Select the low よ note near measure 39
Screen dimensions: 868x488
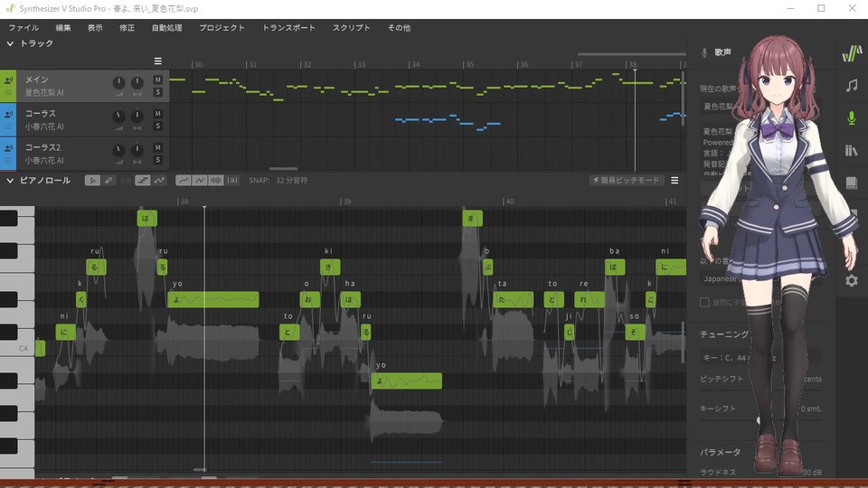tap(406, 380)
